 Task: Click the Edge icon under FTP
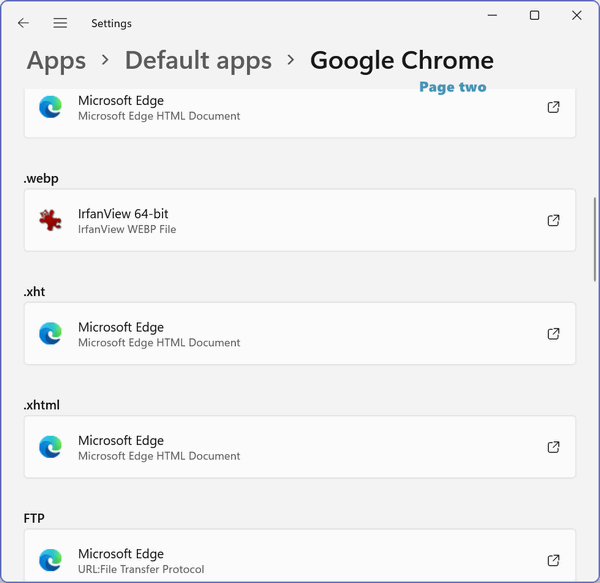coord(51,560)
